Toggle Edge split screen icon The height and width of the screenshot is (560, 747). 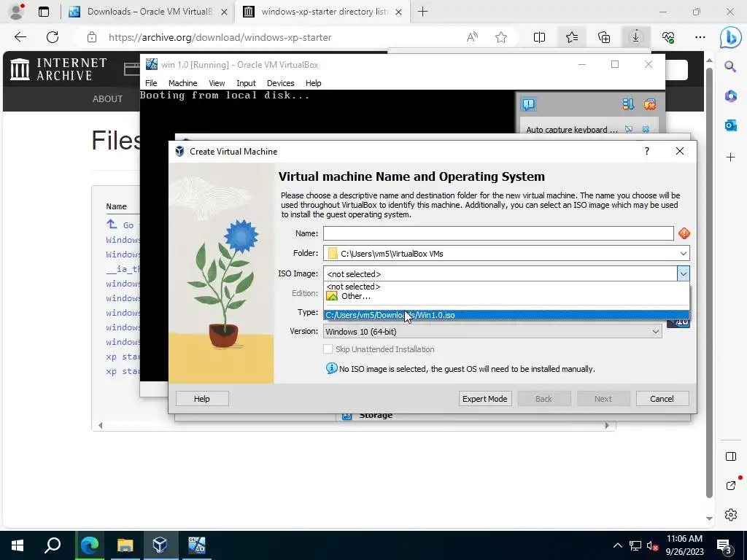[539, 37]
